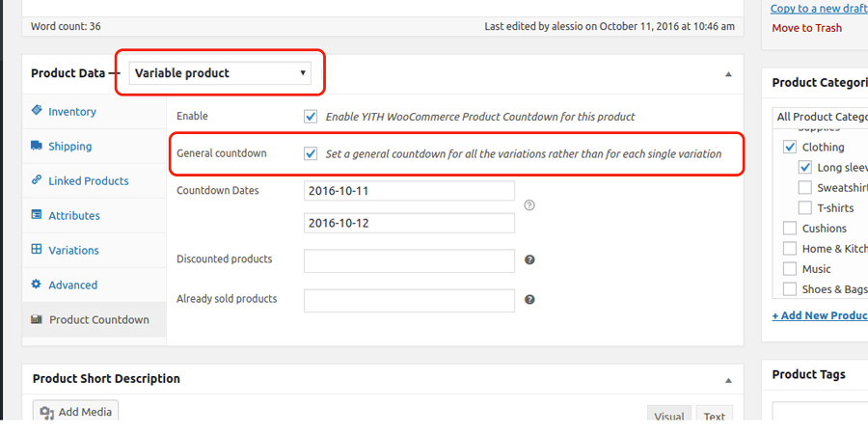Viewport: 868px width, 434px height.
Task: Click help icon beside Countdown Dates
Action: (529, 205)
